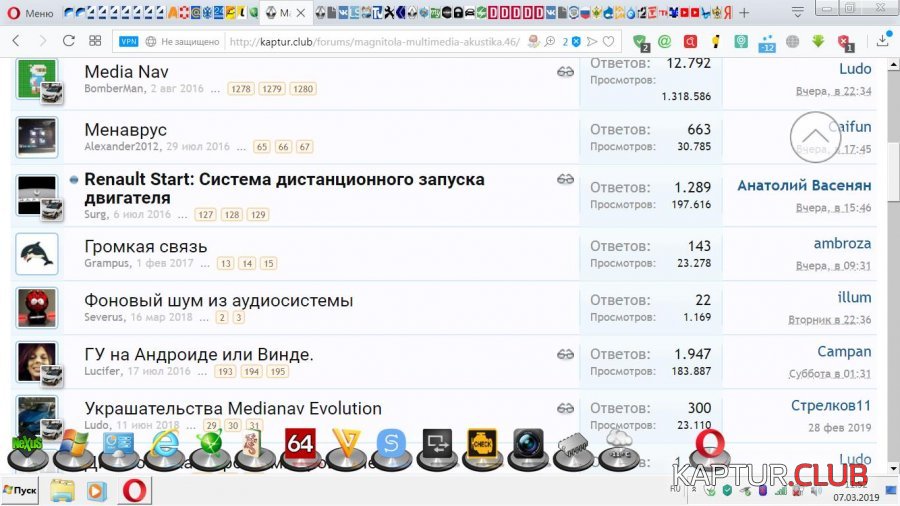Open zoom magnifier in address bar

click(550, 41)
